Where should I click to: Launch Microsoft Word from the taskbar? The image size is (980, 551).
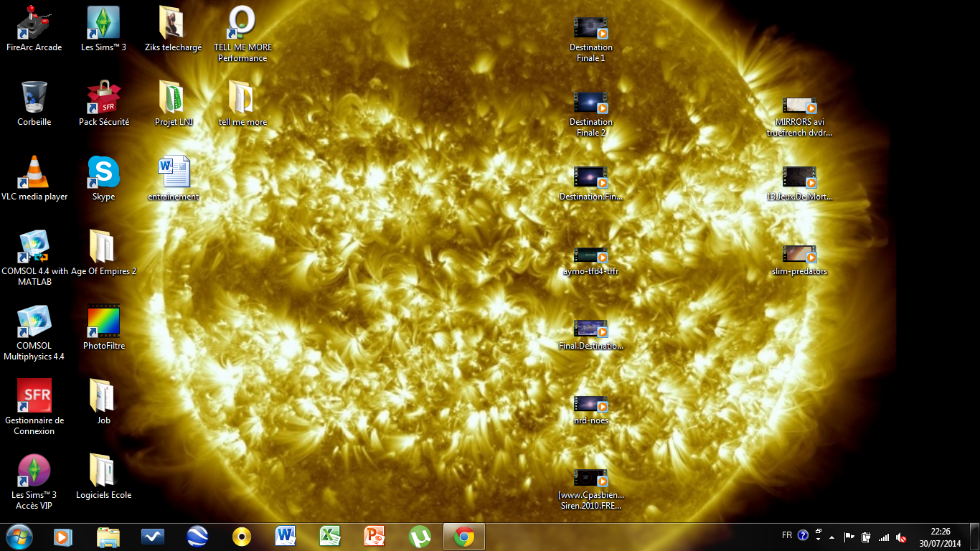[x=286, y=537]
